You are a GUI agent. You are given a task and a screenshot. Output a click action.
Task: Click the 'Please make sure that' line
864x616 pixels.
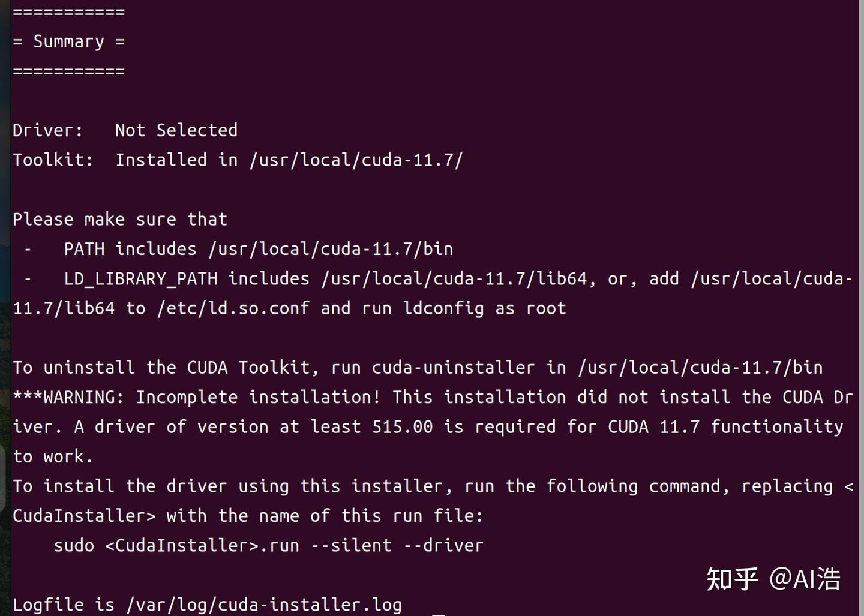click(x=120, y=220)
